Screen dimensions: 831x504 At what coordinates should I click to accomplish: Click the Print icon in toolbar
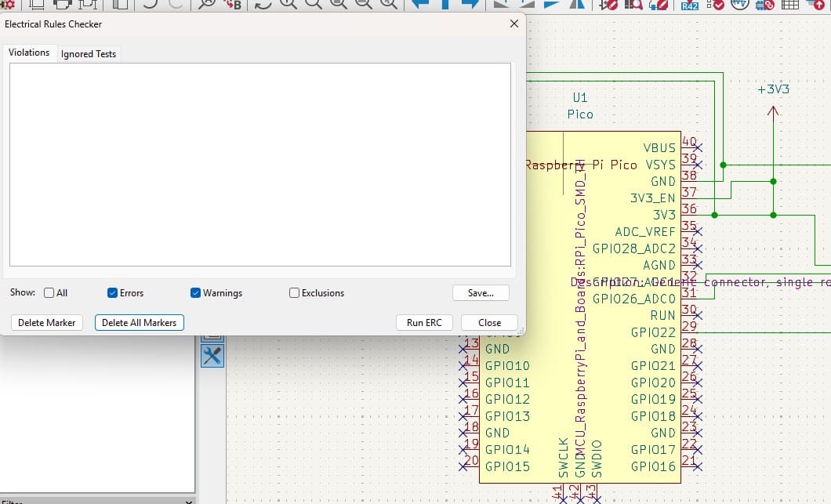pyautogui.click(x=63, y=4)
